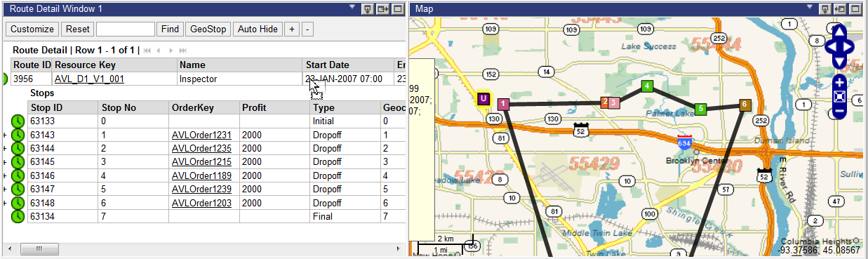Open Route Detail Window dropdown arrow
The width and height of the screenshot is (868, 259).
pyautogui.click(x=354, y=8)
